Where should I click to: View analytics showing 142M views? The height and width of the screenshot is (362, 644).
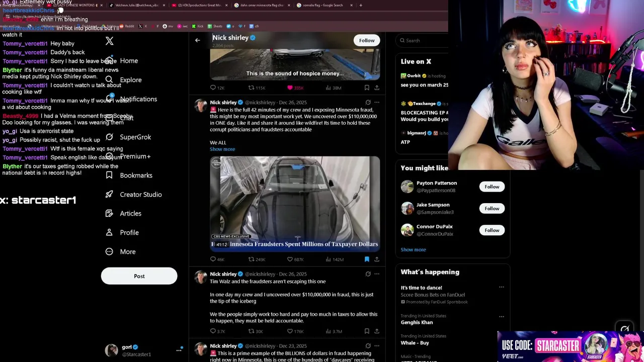click(x=335, y=259)
